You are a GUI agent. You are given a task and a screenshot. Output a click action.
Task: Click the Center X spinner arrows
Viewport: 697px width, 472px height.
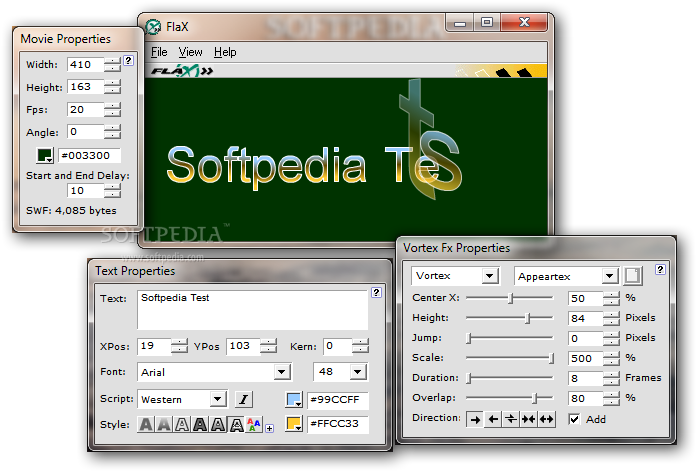(612, 298)
